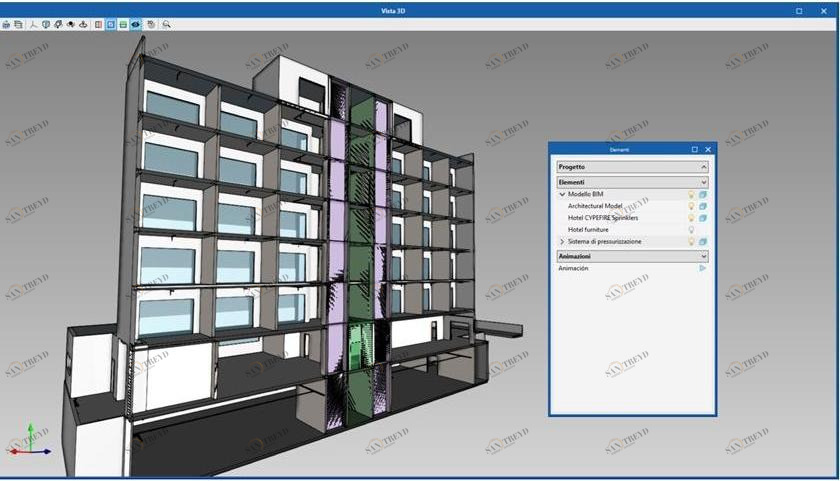Collapse the Modello BIM tree node

tap(562, 194)
